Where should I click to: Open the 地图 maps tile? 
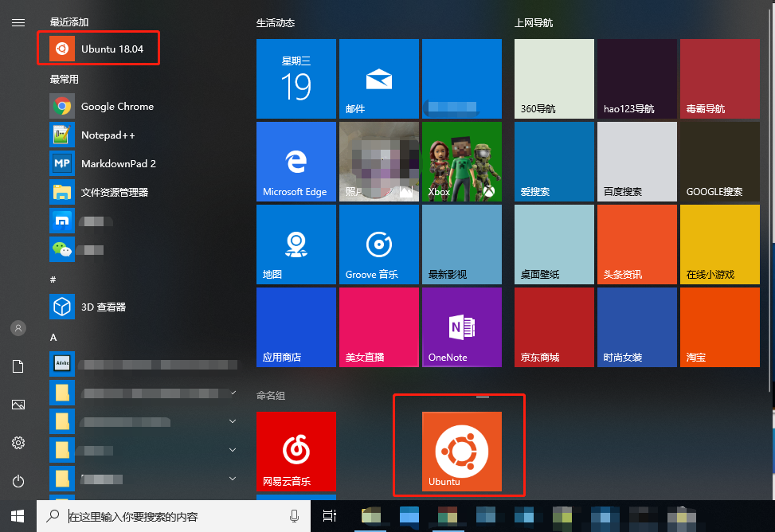coord(296,244)
